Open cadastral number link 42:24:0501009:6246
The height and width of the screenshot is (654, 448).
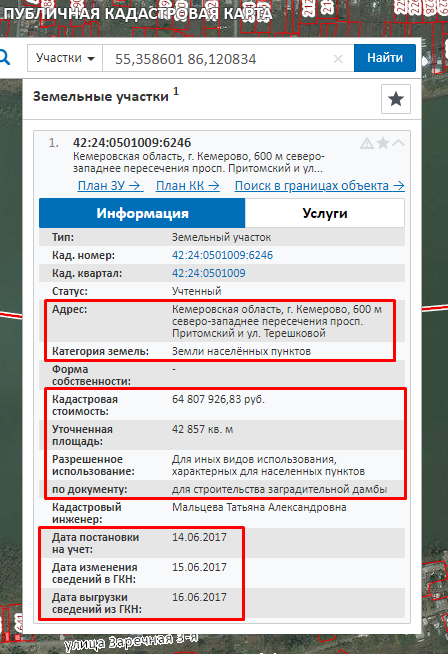[222, 255]
